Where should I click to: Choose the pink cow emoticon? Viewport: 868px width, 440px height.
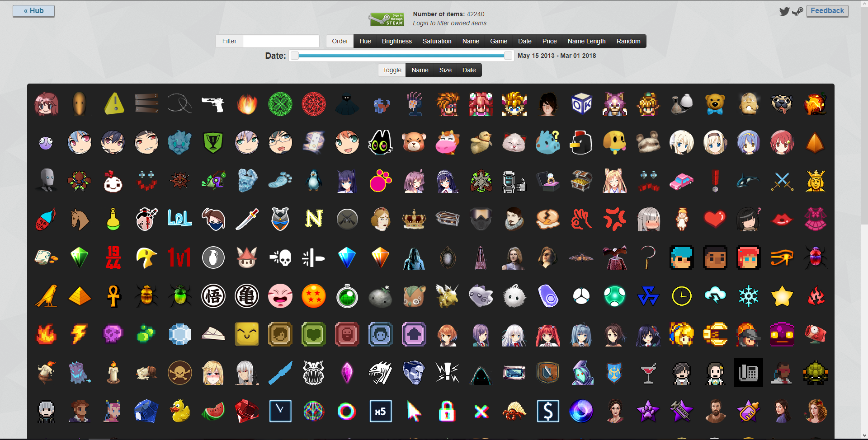click(448, 143)
